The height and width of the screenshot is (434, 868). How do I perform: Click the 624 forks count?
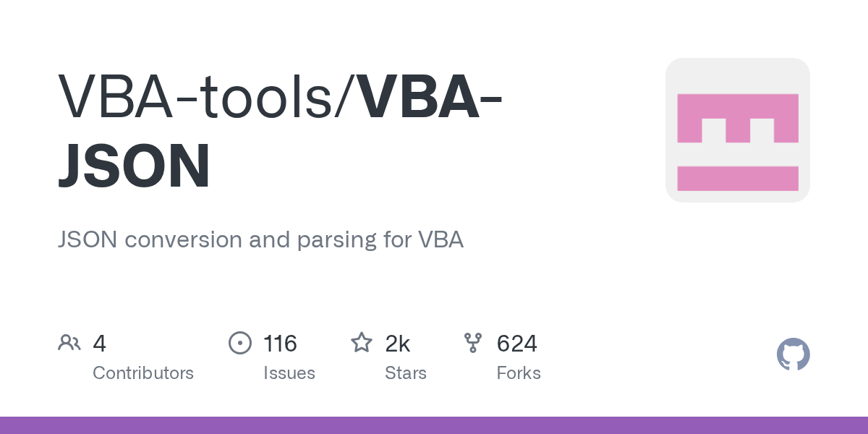click(516, 344)
